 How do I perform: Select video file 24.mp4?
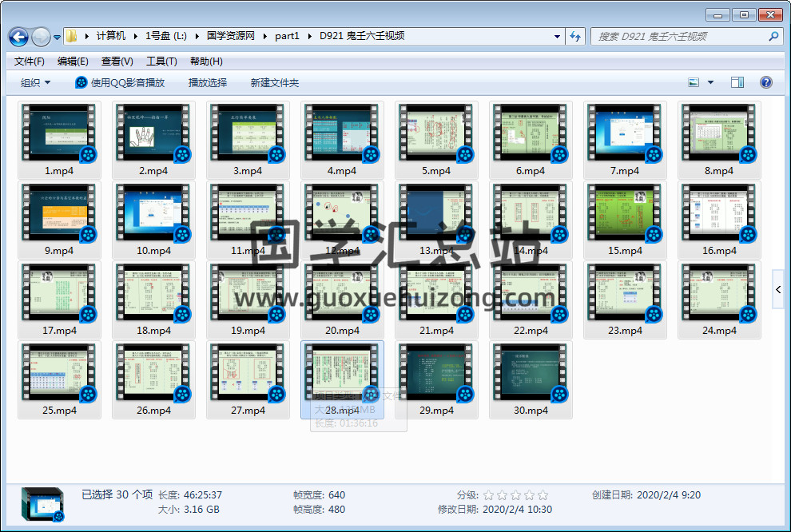click(719, 300)
